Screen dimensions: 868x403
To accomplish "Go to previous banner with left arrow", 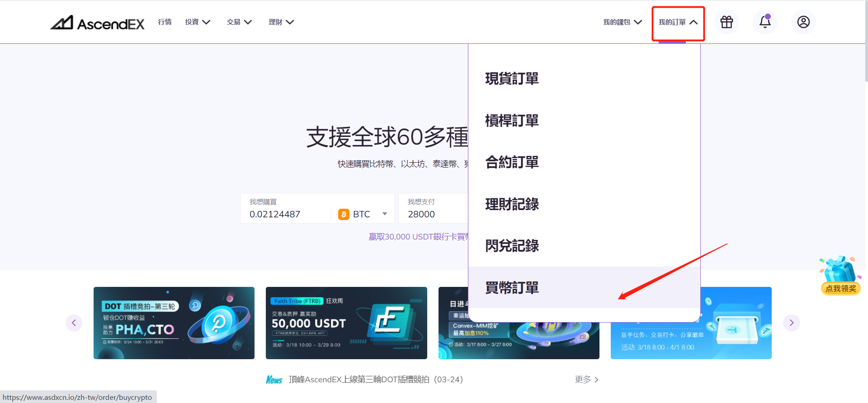I will 74,323.
